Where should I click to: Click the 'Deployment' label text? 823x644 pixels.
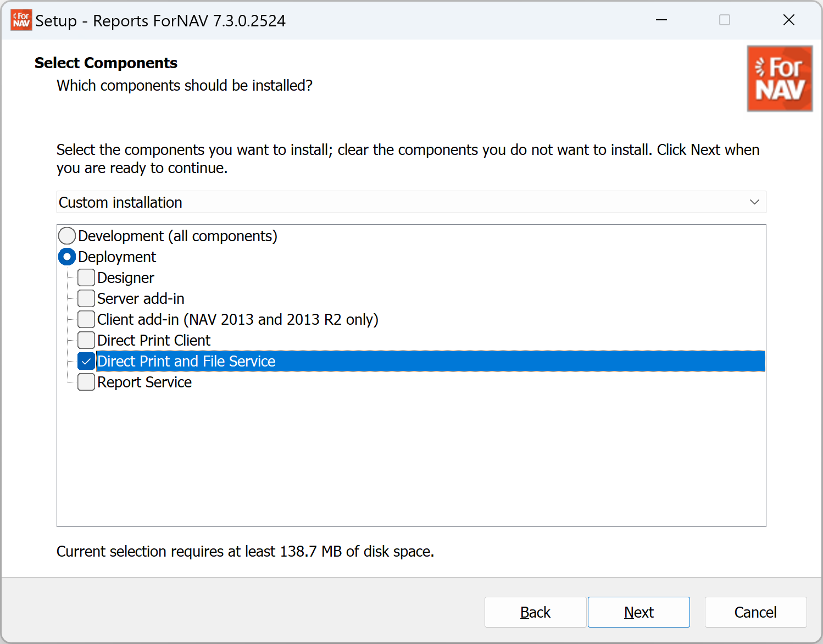pos(117,257)
